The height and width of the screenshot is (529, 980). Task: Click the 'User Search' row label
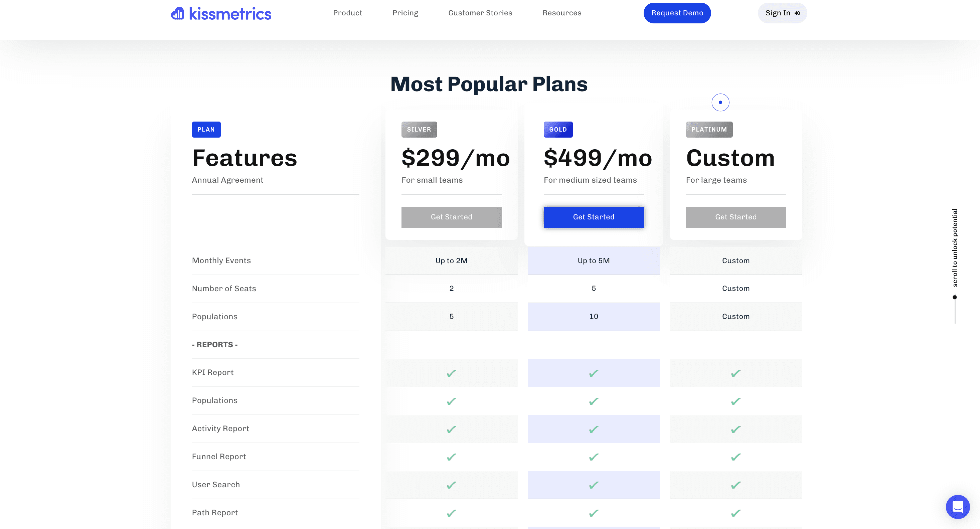pos(216,485)
